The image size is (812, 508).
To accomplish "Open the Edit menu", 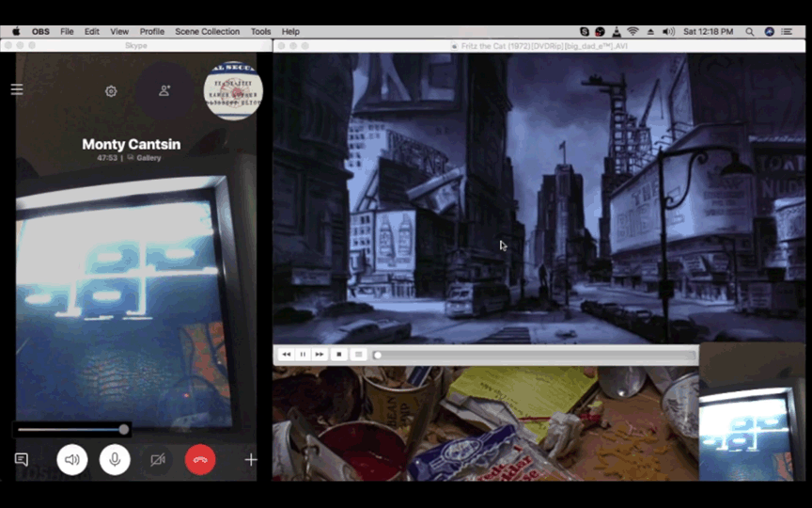I will pyautogui.click(x=92, y=32).
